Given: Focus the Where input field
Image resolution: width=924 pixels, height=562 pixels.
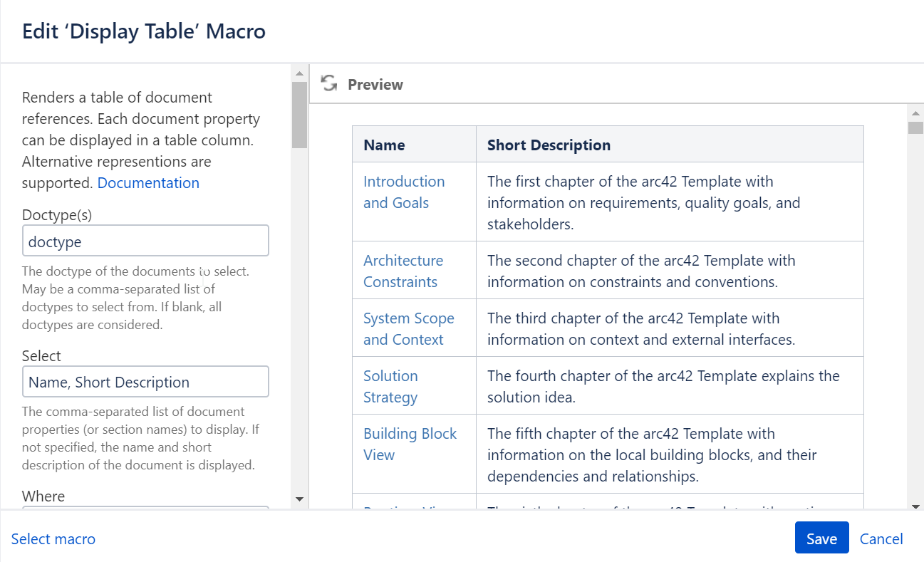Looking at the screenshot, I should tap(145, 511).
